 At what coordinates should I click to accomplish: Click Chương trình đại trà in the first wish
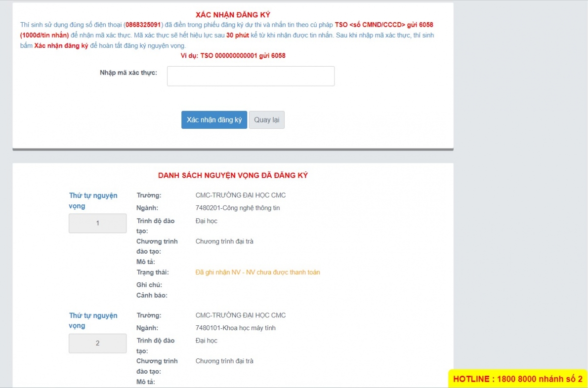pos(224,241)
